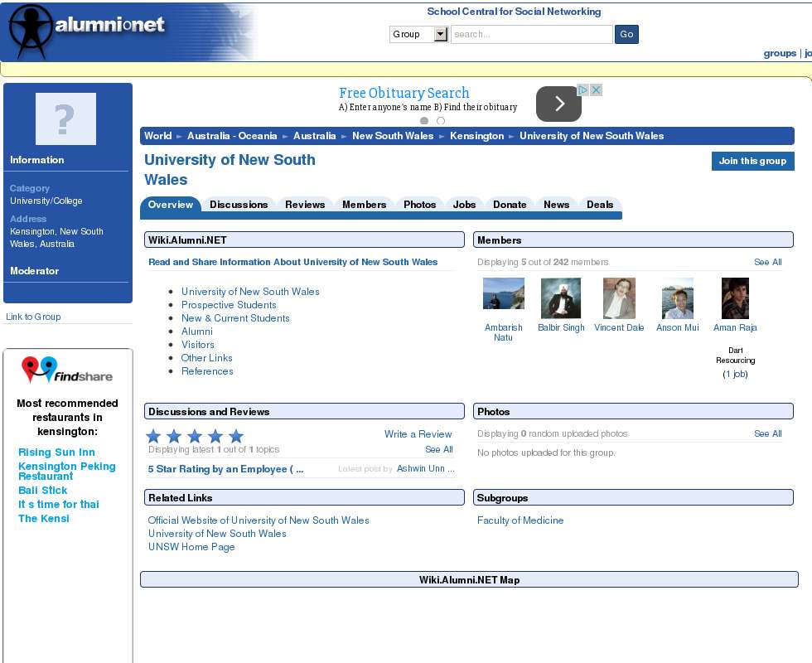Open Ambarish Natu's profile photo
Image resolution: width=812 pixels, height=663 pixels.
click(x=504, y=293)
